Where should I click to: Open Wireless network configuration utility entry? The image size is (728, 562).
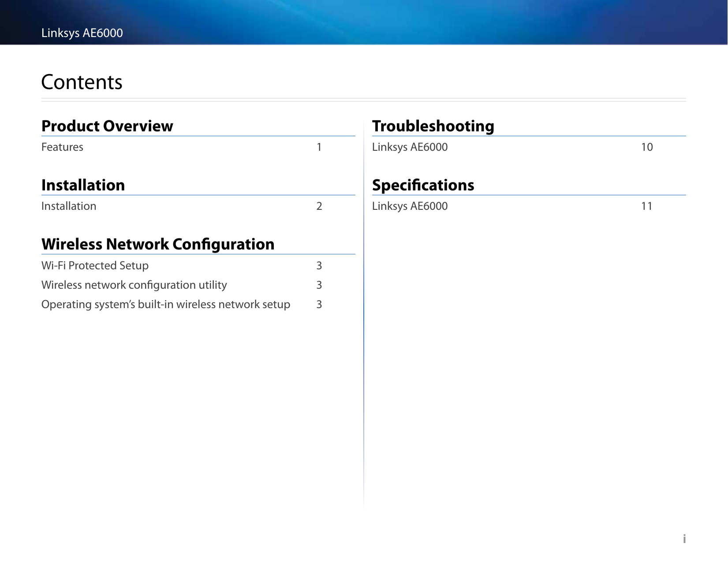point(134,285)
